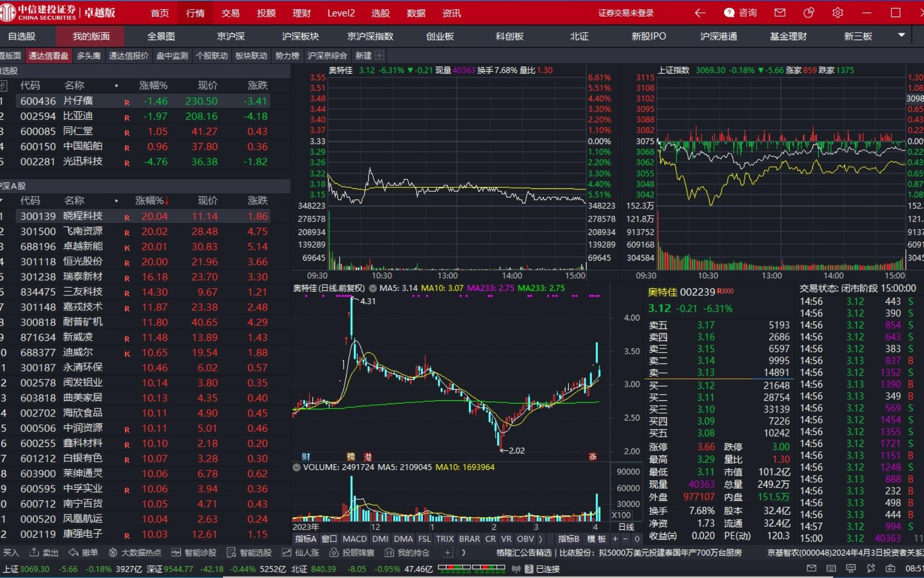Click the minus zoom button near 模板

point(626,539)
